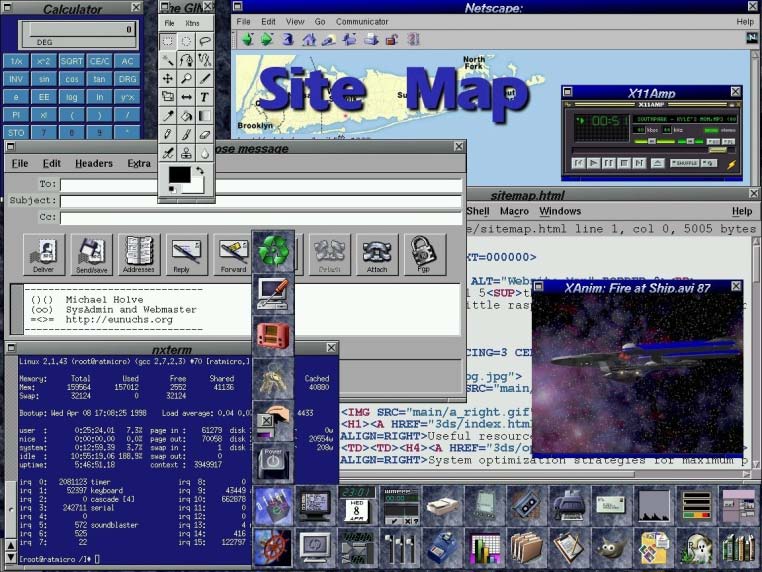Image resolution: width=762 pixels, height=572 pixels.
Task: Click the Netscape Print icon
Action: coord(371,39)
